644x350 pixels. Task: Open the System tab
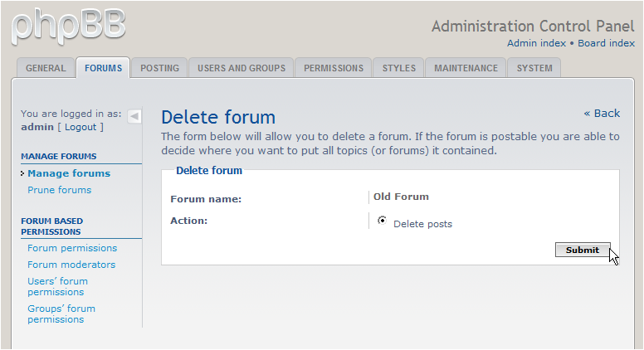click(534, 68)
